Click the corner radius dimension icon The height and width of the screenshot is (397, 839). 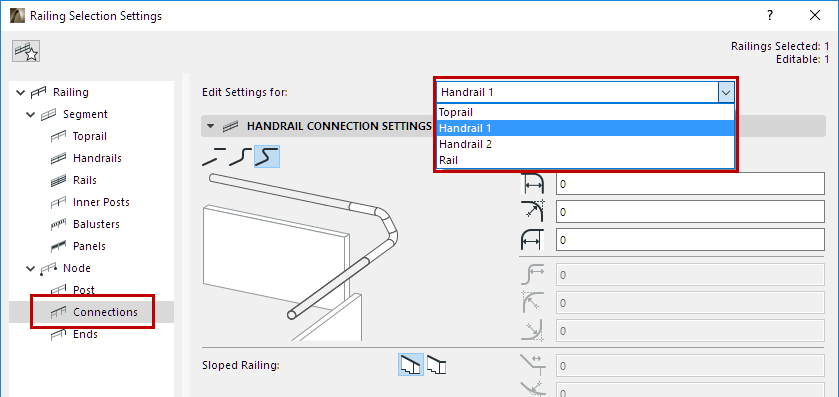click(532, 212)
